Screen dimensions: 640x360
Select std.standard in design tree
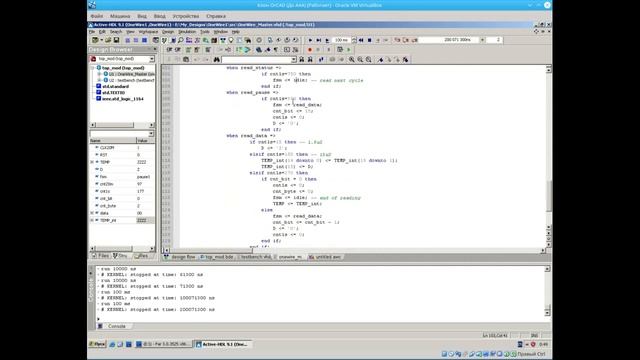(x=116, y=87)
